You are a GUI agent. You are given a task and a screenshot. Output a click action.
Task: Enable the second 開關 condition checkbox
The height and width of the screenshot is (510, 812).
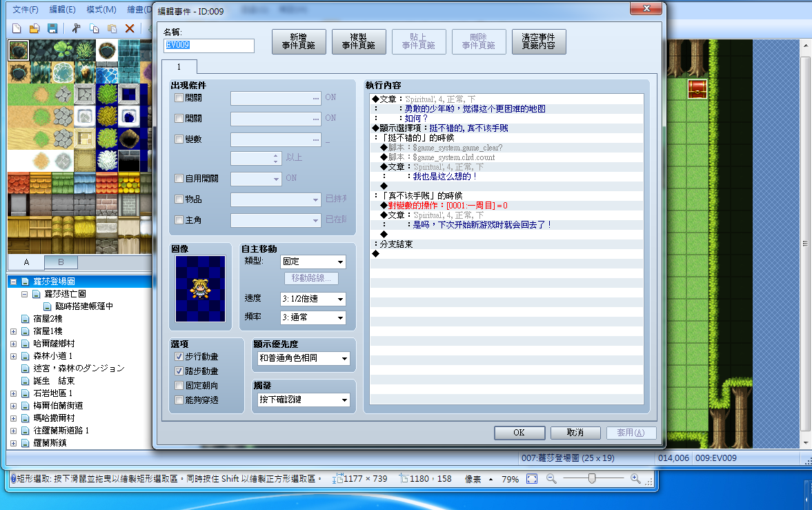coord(179,118)
